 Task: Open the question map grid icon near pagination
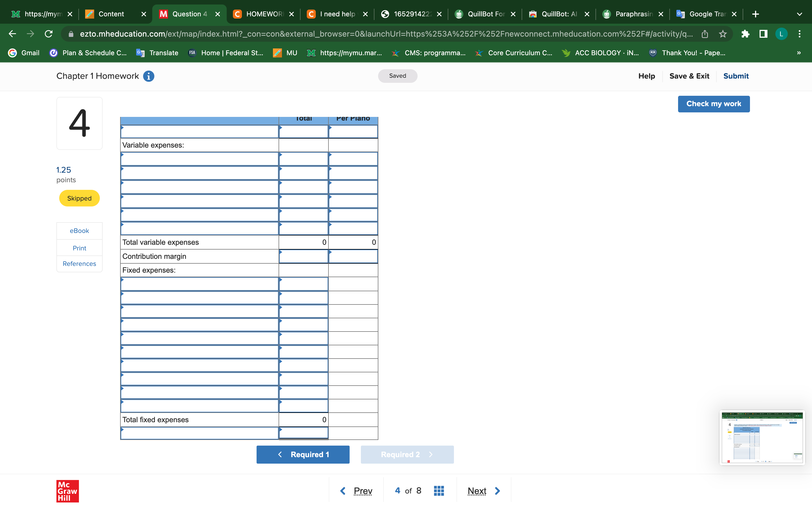click(438, 490)
